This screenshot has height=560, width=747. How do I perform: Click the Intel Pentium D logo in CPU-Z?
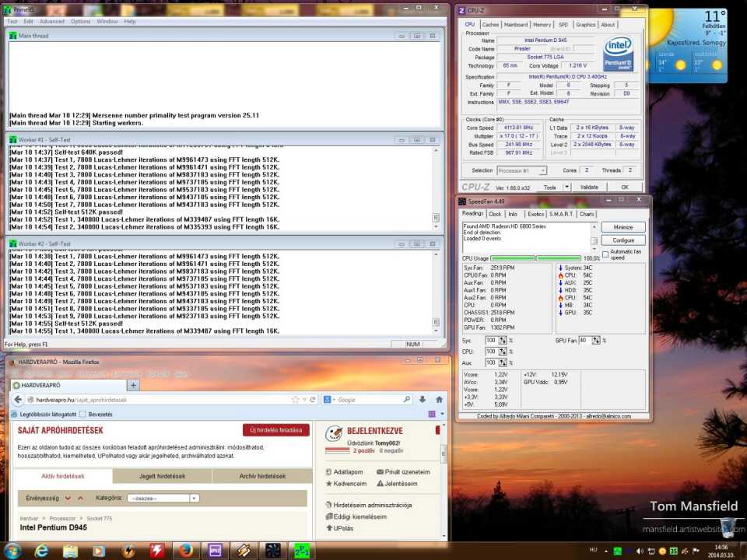(x=618, y=54)
